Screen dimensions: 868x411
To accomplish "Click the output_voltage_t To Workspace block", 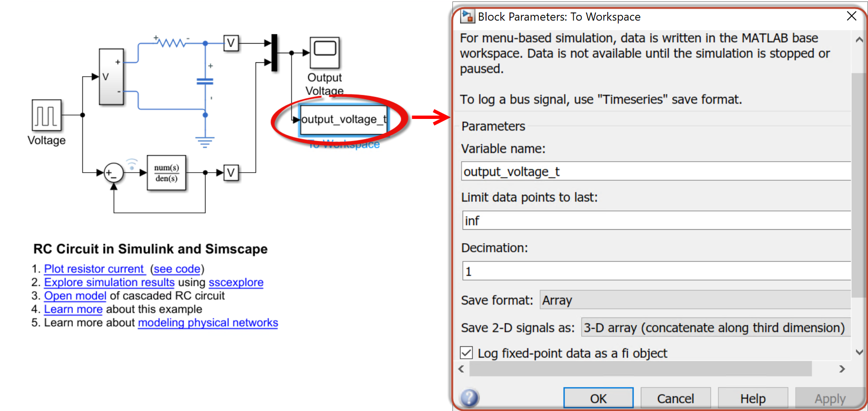I will [x=343, y=119].
